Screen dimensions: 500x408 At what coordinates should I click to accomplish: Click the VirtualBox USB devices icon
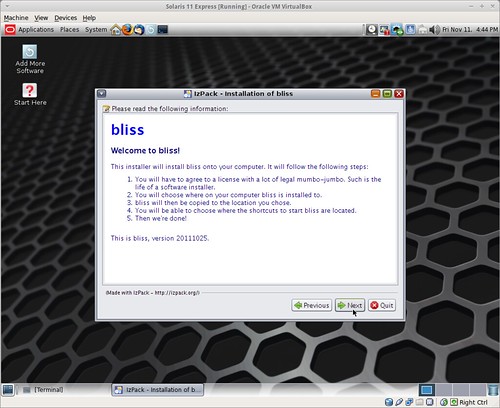click(x=399, y=402)
